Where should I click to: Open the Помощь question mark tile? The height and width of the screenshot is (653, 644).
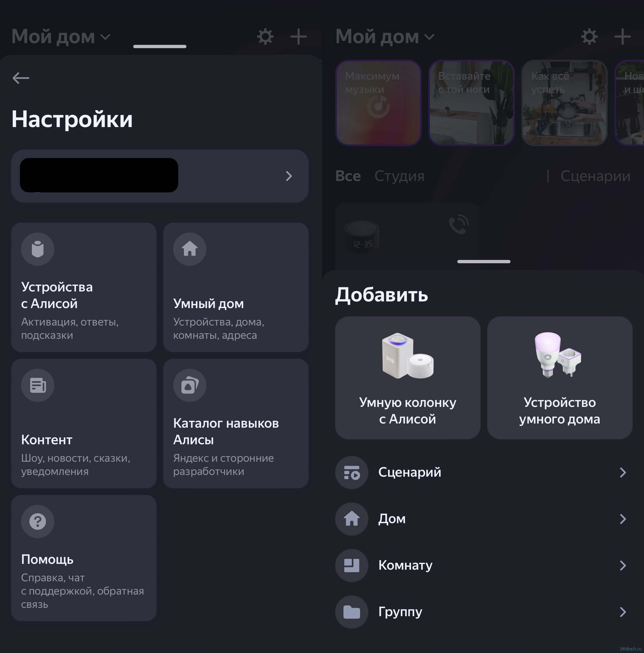click(x=84, y=558)
